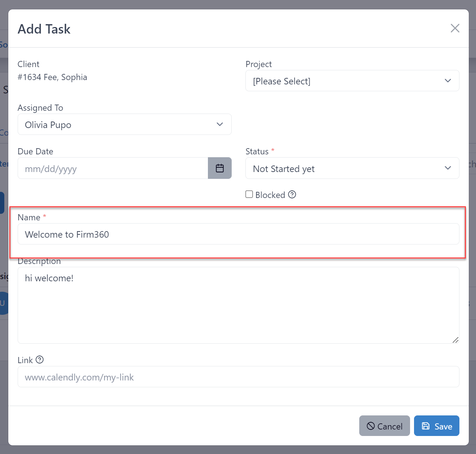Open the Assigned To dropdown showing Olivia Pupo
The width and height of the screenshot is (476, 454).
(x=125, y=124)
